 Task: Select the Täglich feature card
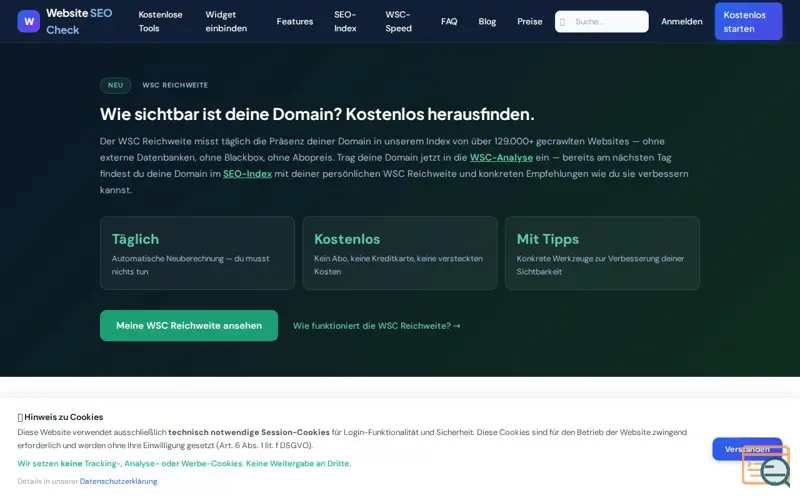(197, 253)
